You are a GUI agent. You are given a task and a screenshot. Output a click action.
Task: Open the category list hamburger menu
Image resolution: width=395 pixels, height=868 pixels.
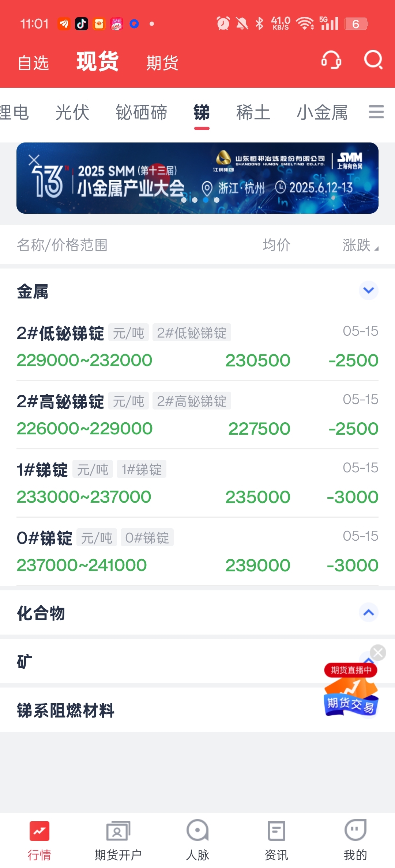(x=376, y=112)
